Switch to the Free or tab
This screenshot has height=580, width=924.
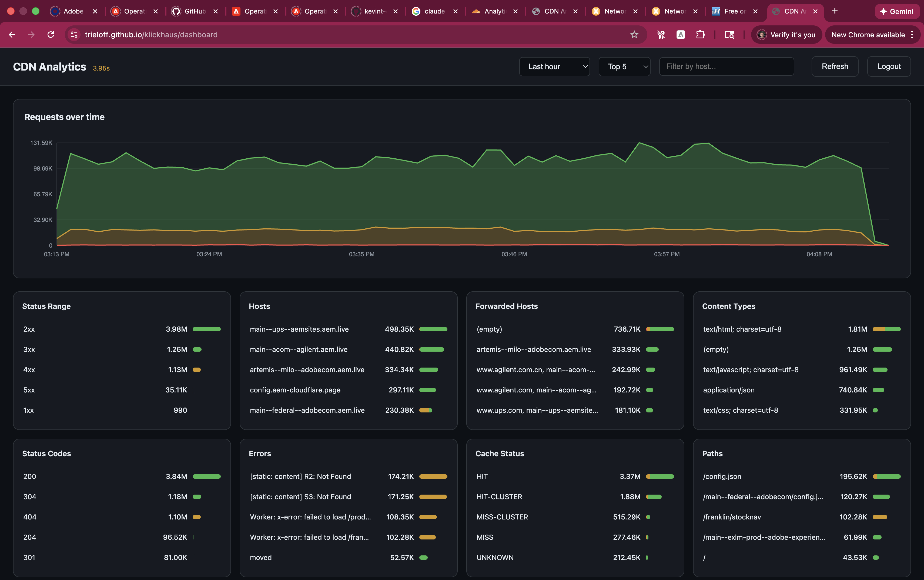coord(734,12)
